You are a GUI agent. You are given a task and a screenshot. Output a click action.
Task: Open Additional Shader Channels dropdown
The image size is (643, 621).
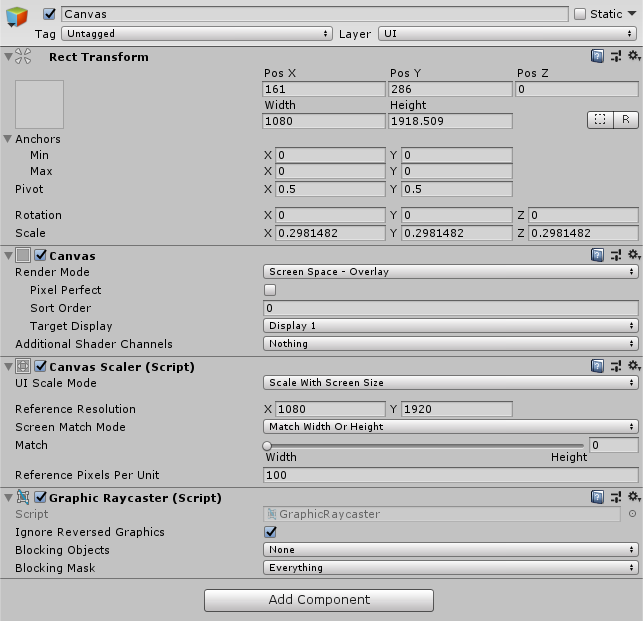450,344
